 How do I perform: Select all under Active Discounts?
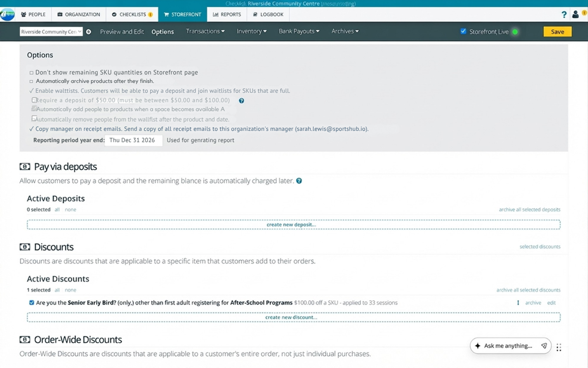57,290
